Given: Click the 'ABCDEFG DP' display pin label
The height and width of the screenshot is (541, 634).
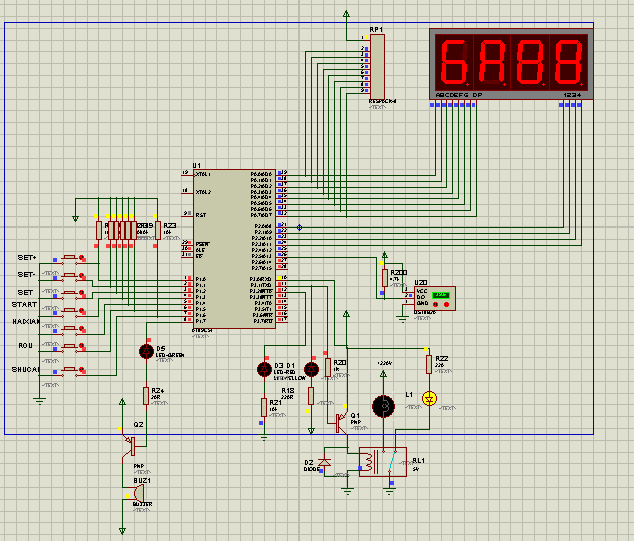Looking at the screenshot, I should pyautogui.click(x=459, y=95).
